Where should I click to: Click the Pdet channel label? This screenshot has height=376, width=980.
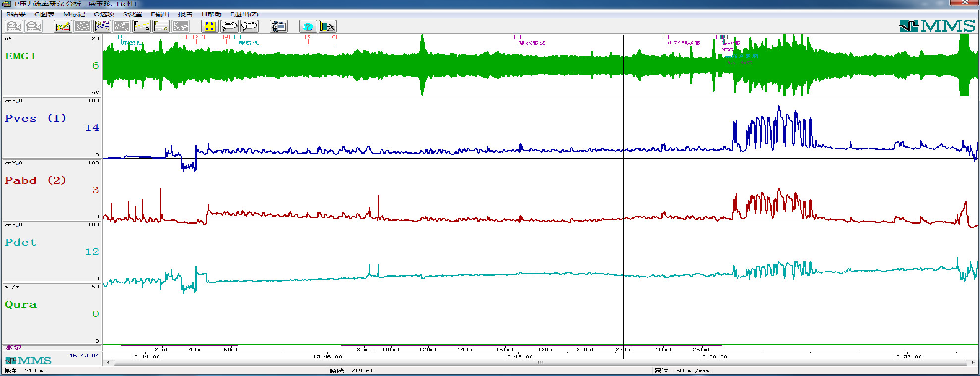[21, 242]
